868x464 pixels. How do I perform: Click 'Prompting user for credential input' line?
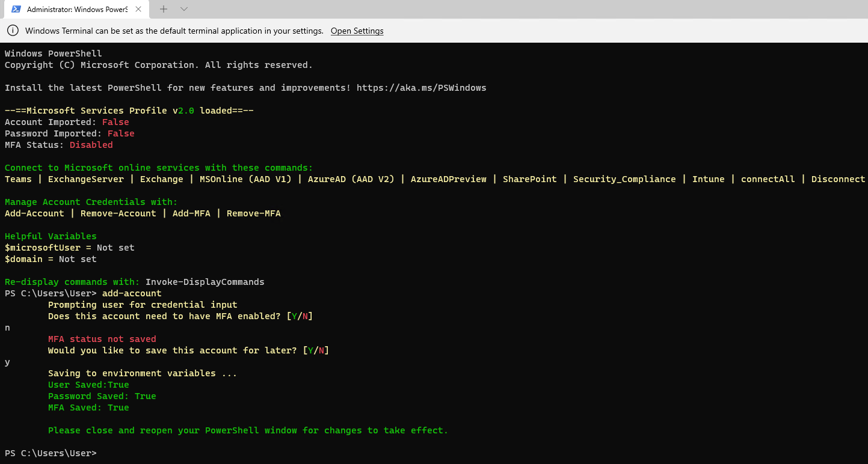click(143, 305)
